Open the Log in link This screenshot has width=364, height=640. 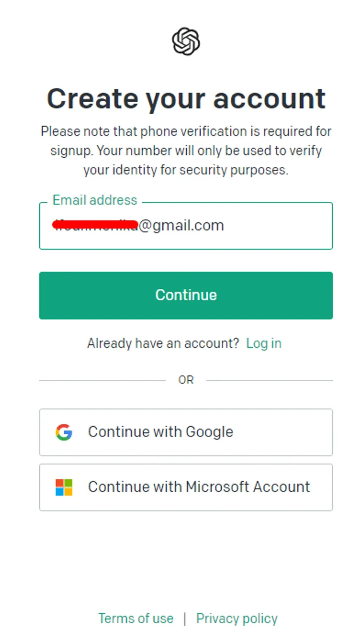[264, 343]
